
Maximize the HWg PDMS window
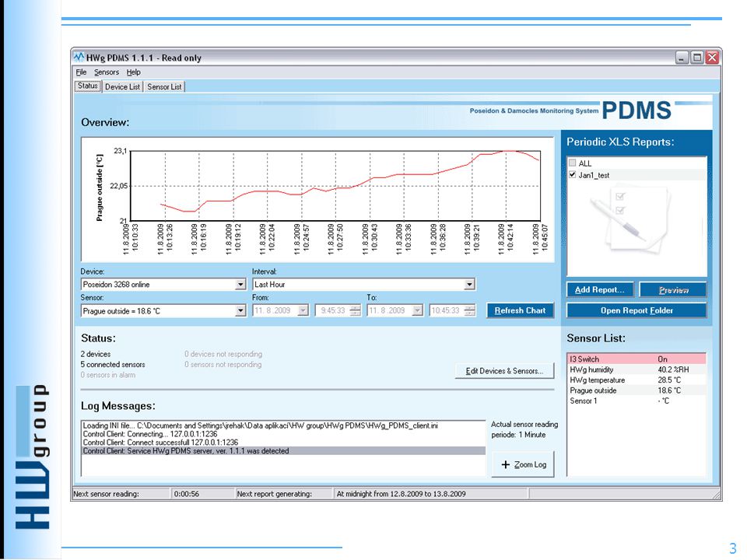tap(697, 58)
